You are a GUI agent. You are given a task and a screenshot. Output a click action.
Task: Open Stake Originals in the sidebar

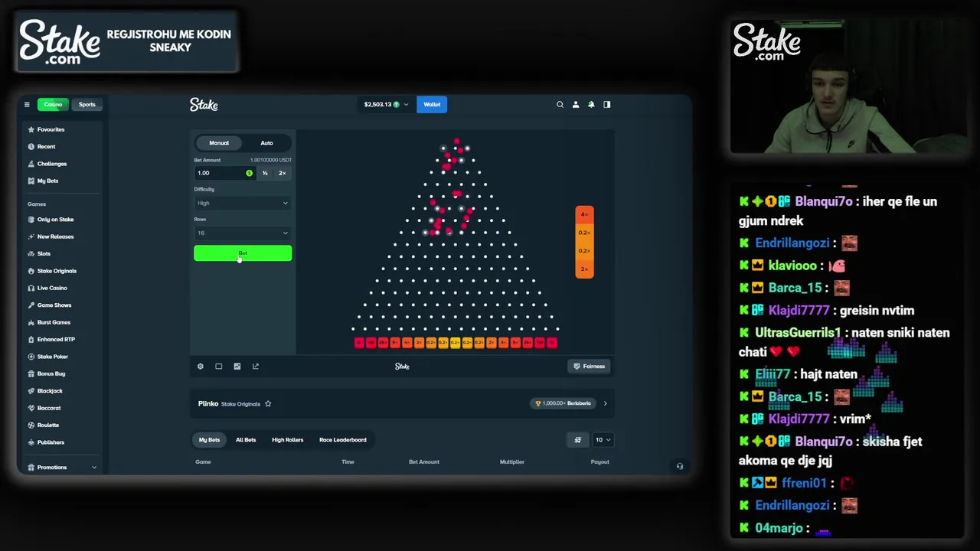[x=57, y=271]
